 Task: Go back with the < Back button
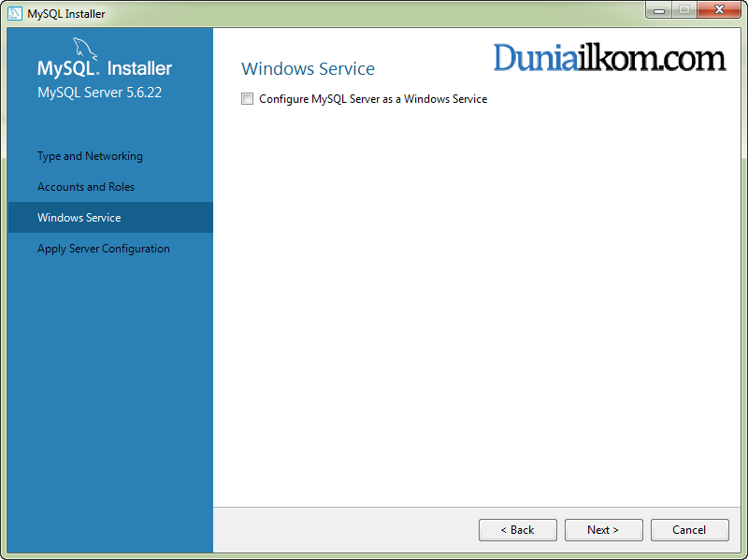pyautogui.click(x=518, y=530)
